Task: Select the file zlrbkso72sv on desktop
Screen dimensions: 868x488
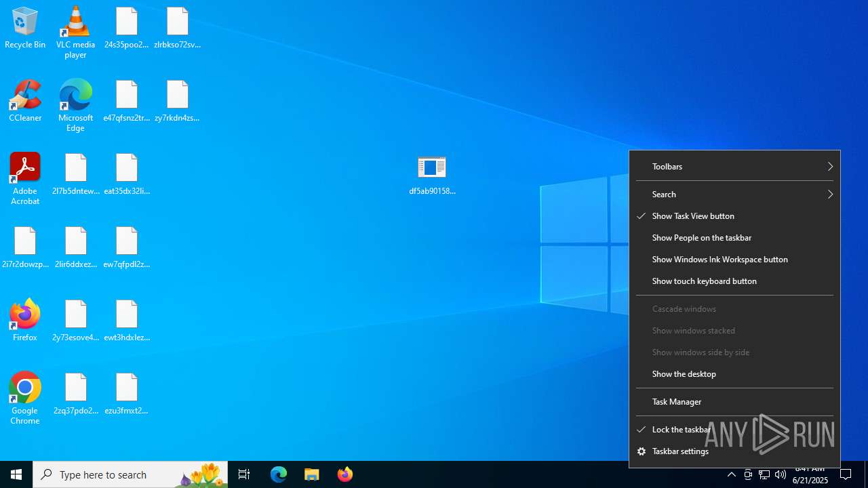Action: click(177, 28)
